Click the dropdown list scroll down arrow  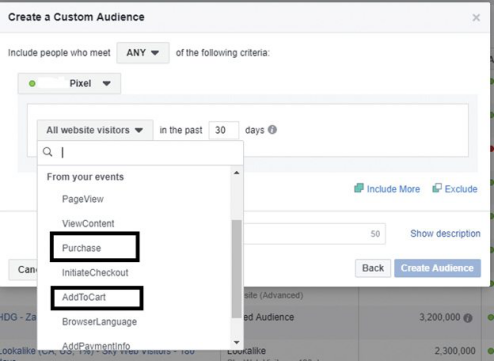236,342
